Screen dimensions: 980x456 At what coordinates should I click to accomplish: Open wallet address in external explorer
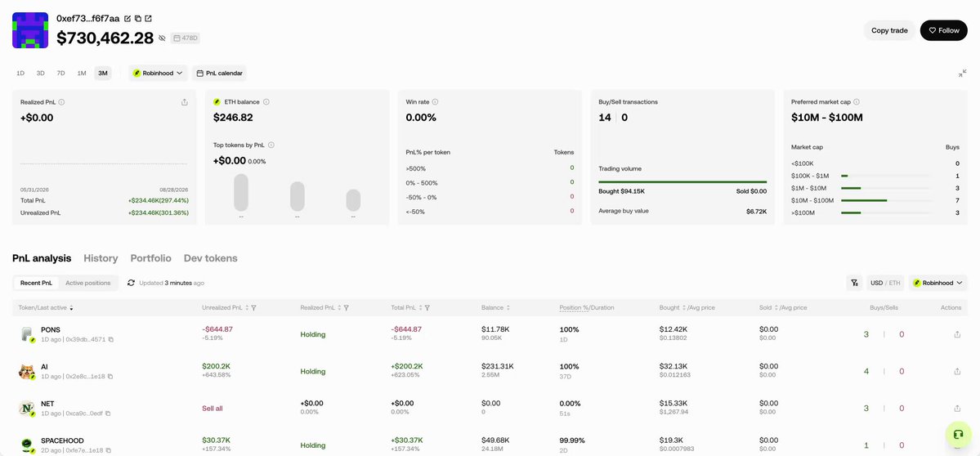point(148,19)
